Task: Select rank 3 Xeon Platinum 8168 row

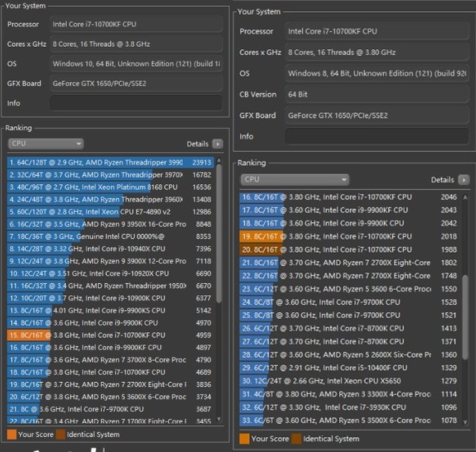Action: 111,187
